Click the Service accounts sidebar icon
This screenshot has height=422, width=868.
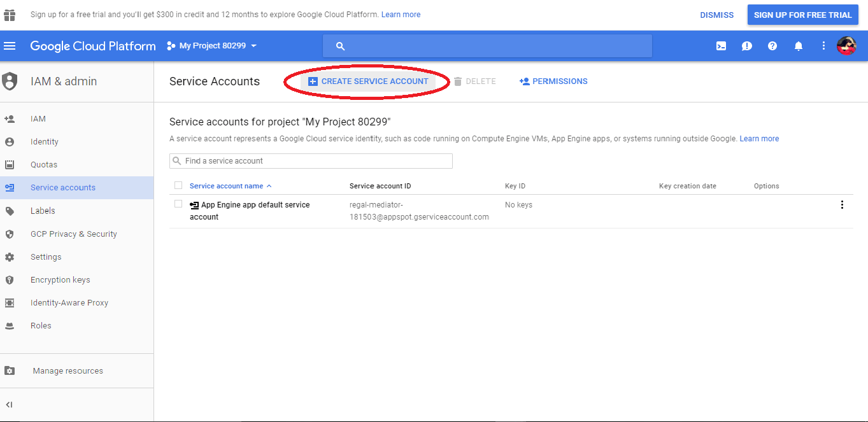[10, 188]
